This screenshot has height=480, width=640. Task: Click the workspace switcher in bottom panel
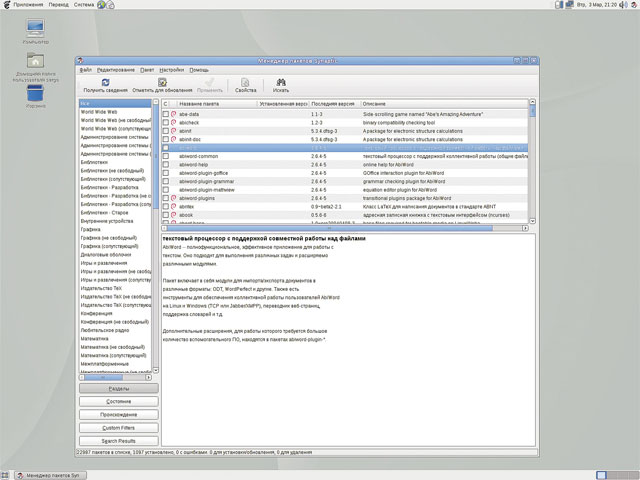tap(616, 476)
